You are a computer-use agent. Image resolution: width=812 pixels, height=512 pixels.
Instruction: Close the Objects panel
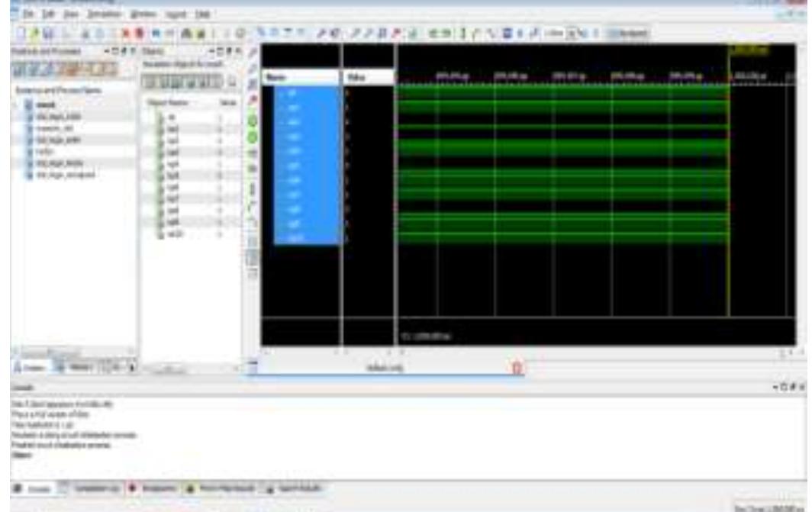tap(238, 50)
